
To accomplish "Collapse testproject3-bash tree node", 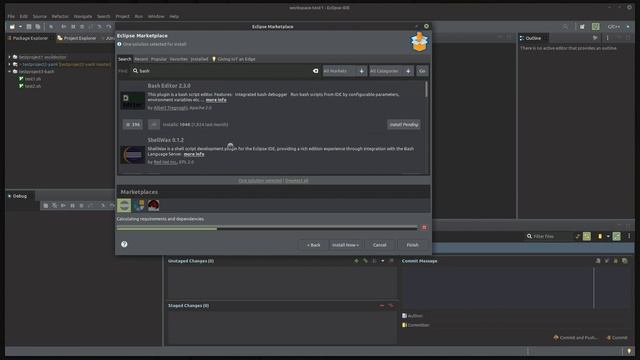I will point(9,71).
